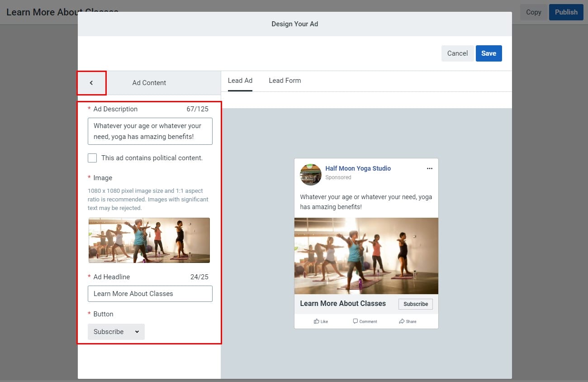The height and width of the screenshot is (382, 588).
Task: Open the Button dropdown showing Subscribe
Action: point(116,331)
